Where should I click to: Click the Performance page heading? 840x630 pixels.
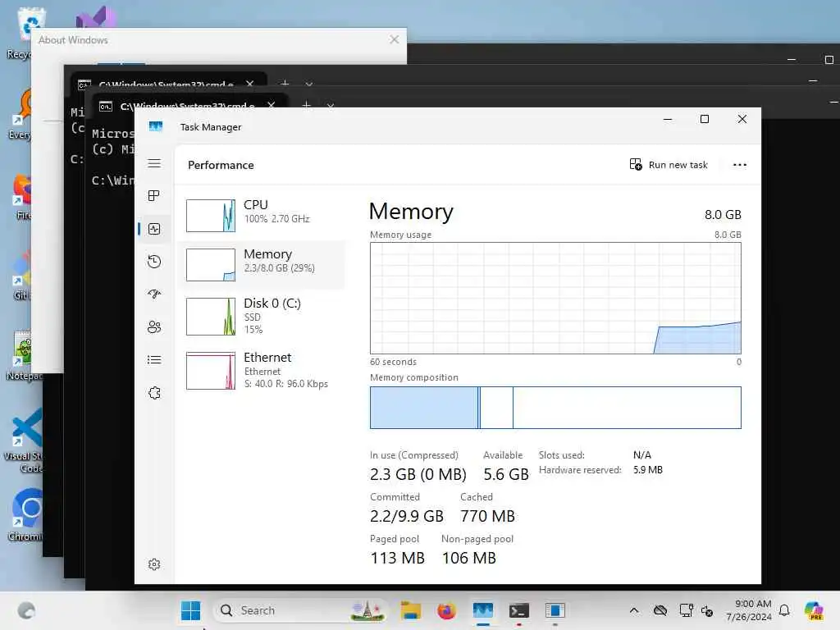(x=221, y=165)
